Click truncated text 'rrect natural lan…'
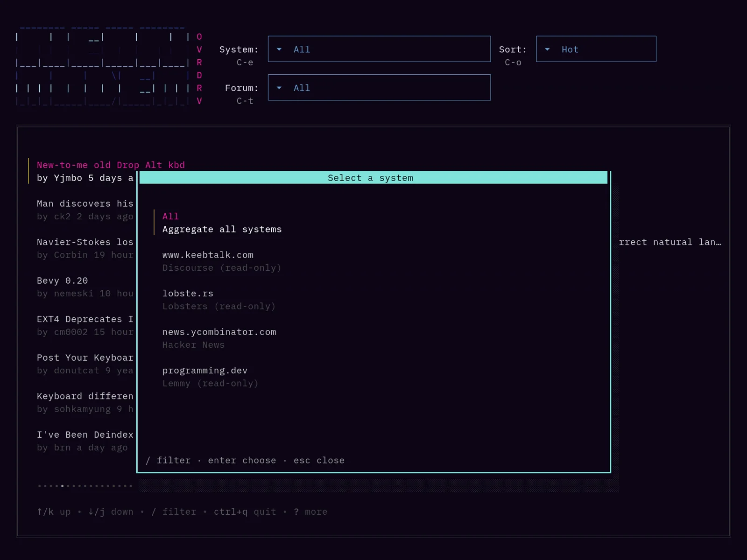Screen dimensions: 747x560 pyautogui.click(x=670, y=242)
